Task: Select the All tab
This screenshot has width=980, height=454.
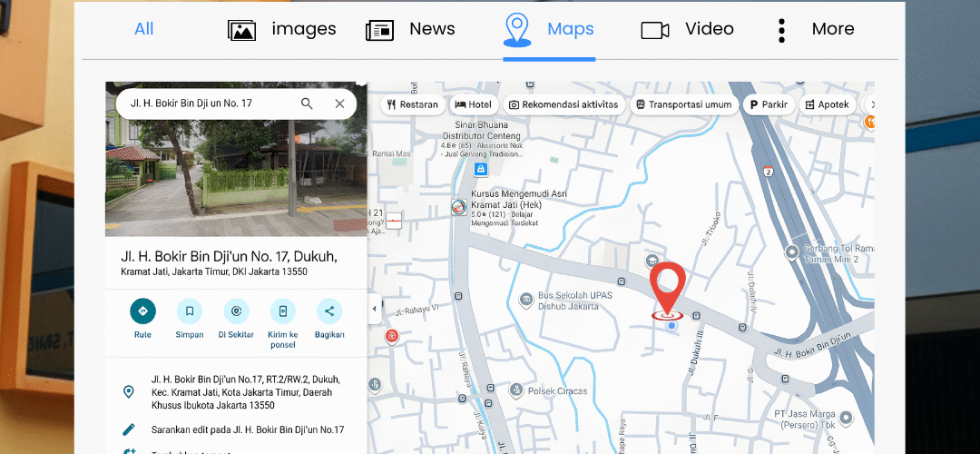Action: tap(143, 29)
